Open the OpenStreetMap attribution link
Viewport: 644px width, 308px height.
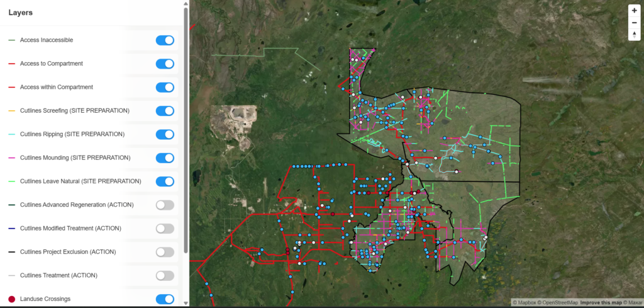click(x=557, y=303)
